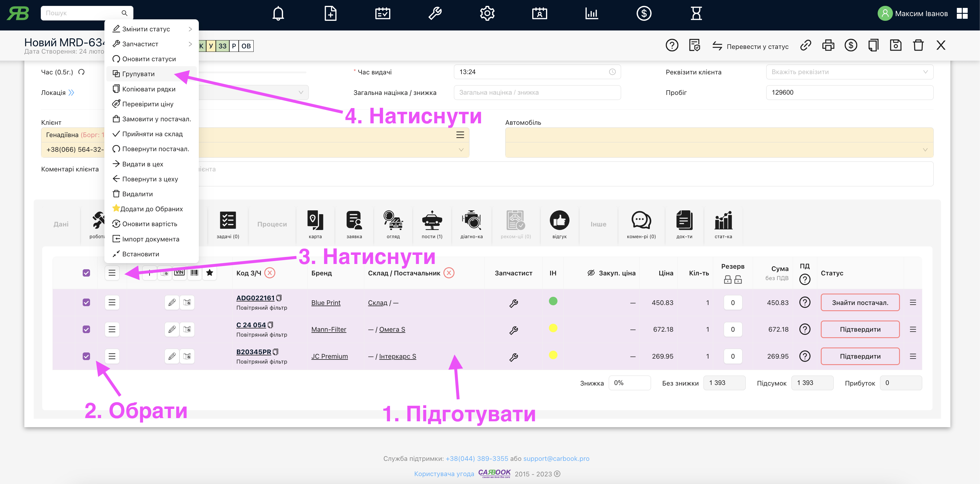Click Знайти постачал. status button

(x=860, y=303)
